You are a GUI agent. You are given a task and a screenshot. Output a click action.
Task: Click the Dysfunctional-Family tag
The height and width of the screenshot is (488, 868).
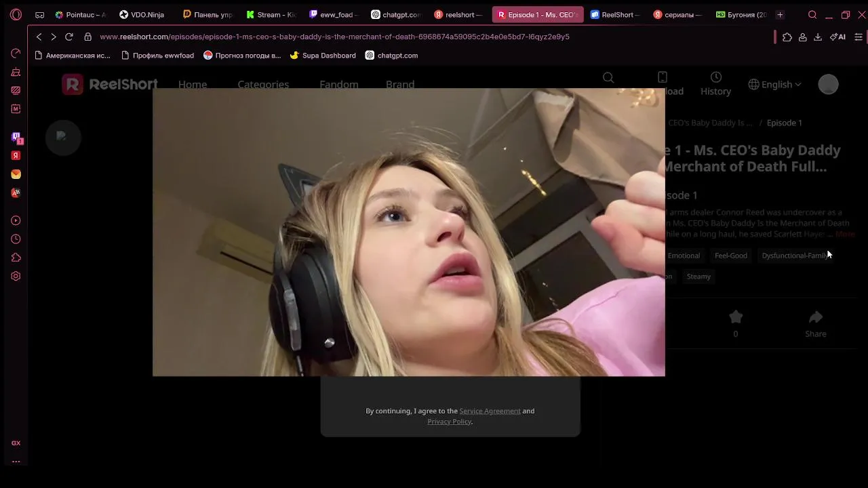tap(796, 256)
